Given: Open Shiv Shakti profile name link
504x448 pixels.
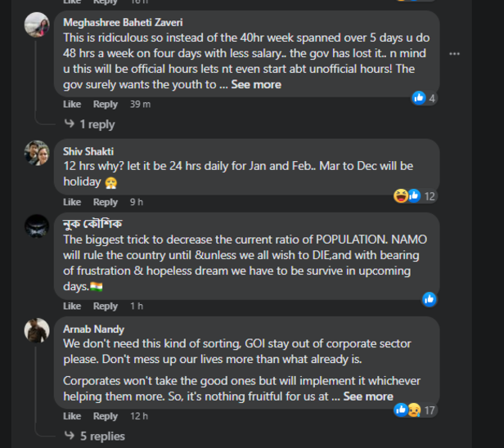Looking at the screenshot, I should click(88, 151).
